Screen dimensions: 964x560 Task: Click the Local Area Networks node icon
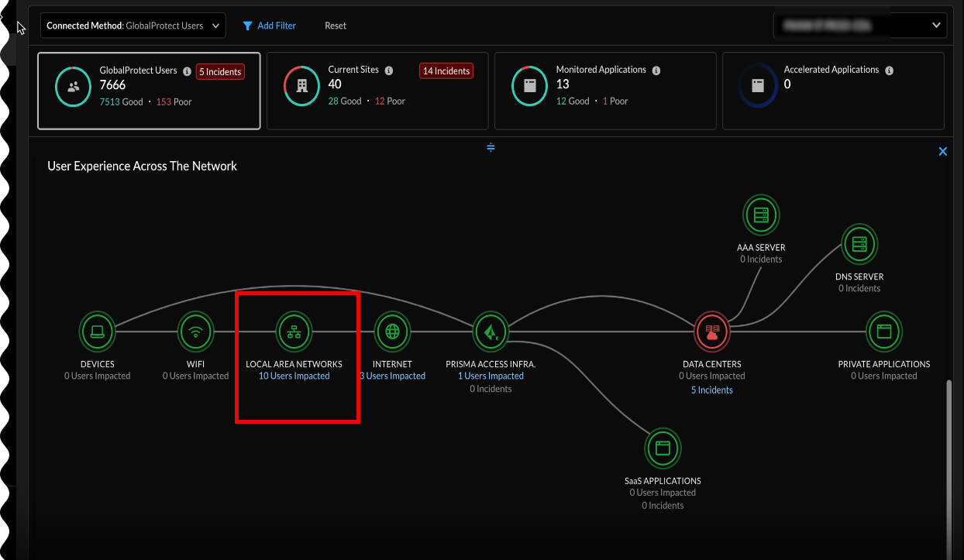click(294, 332)
